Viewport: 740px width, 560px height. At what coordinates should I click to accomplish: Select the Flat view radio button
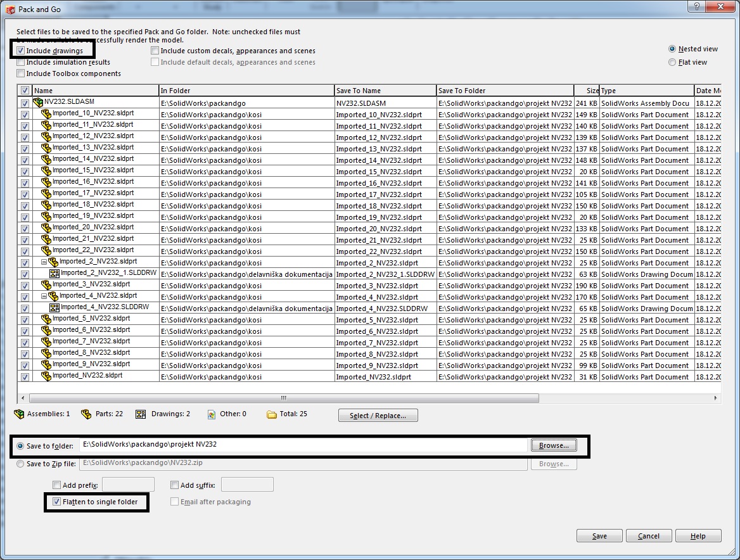coord(672,62)
